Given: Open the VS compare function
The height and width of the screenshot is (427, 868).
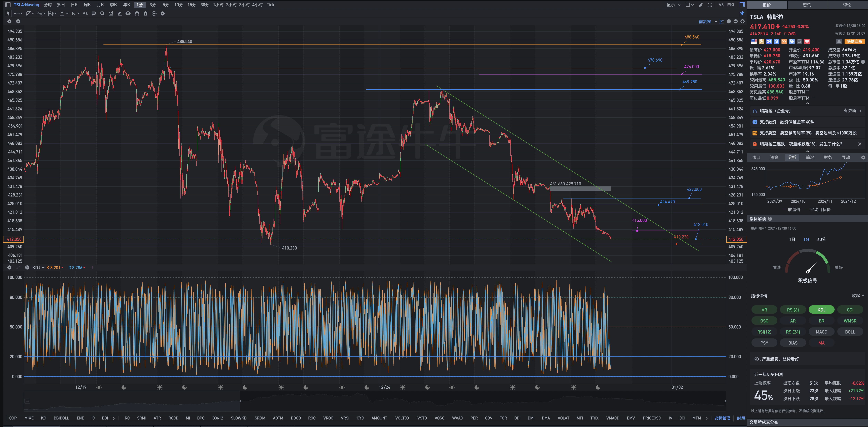Looking at the screenshot, I should [721, 5].
